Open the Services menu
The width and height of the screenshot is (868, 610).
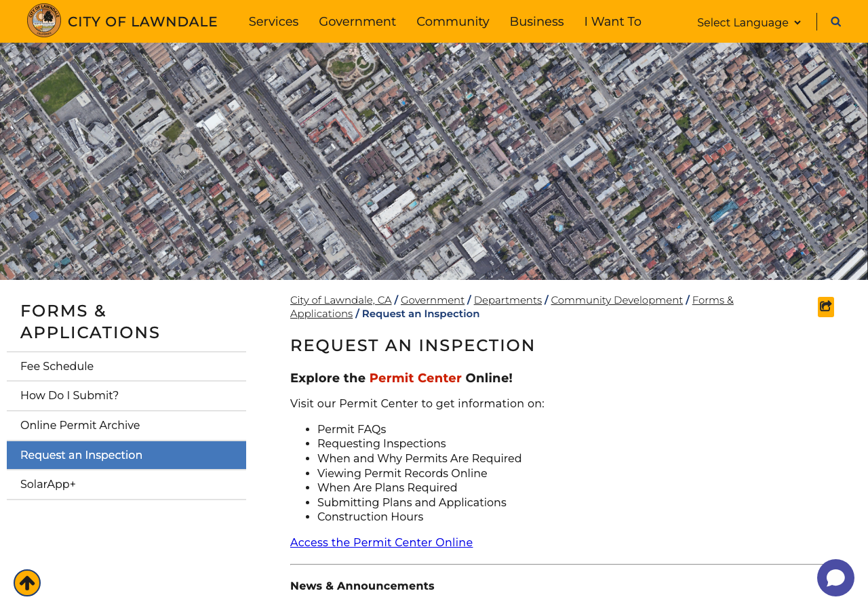273,22
